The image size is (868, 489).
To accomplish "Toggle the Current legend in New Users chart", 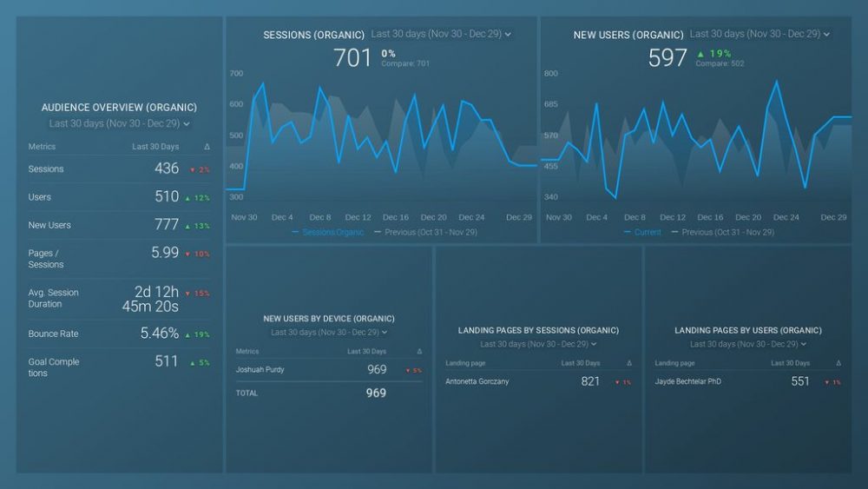I will click(642, 232).
